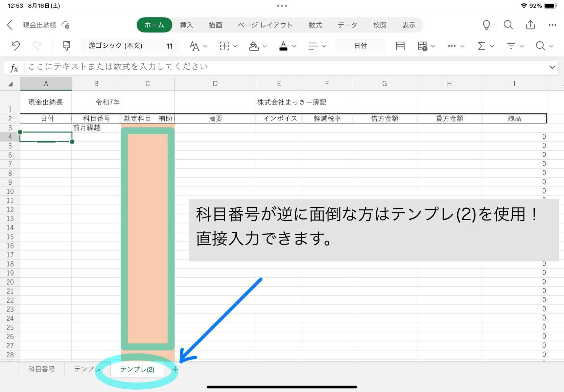Expand the AutoSum dropdown arrow
The image size is (564, 392).
[492, 46]
